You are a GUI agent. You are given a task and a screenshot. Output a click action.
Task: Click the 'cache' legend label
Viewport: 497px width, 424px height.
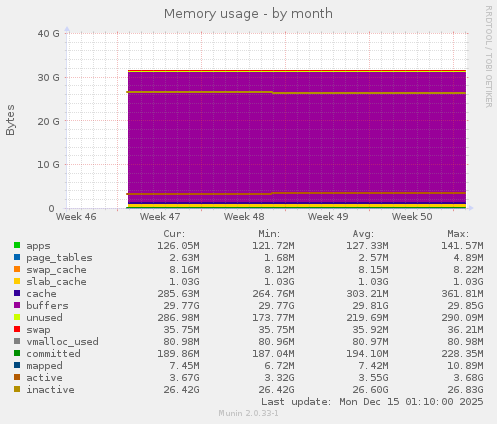point(41,294)
